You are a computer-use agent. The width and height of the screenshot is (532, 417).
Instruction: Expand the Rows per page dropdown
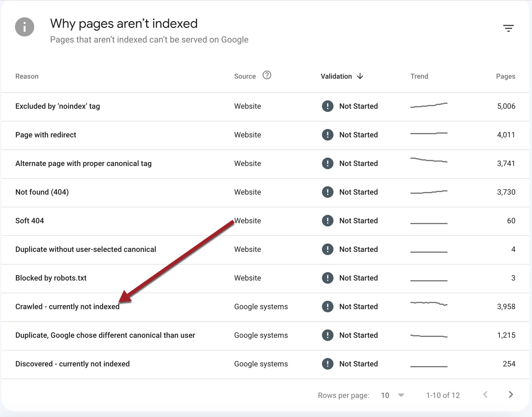[x=401, y=395]
